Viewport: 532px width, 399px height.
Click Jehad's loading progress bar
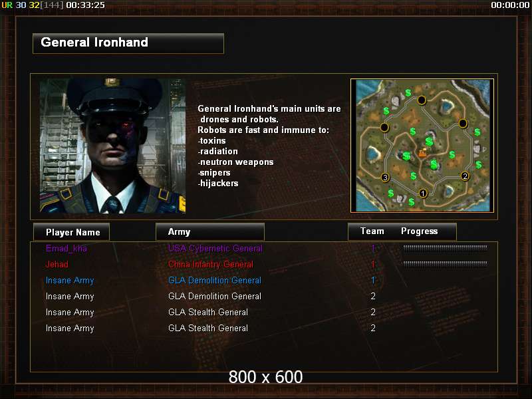[x=445, y=263]
